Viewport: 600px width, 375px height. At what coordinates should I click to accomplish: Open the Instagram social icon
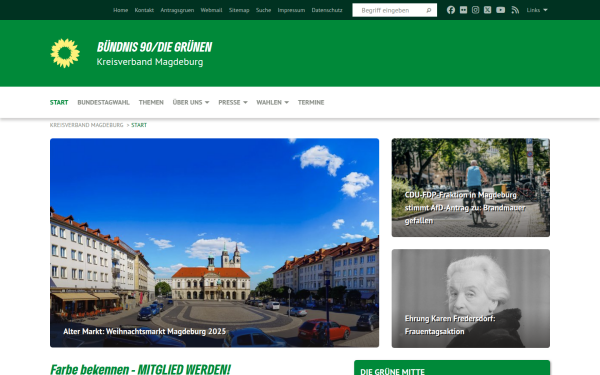[475, 10]
